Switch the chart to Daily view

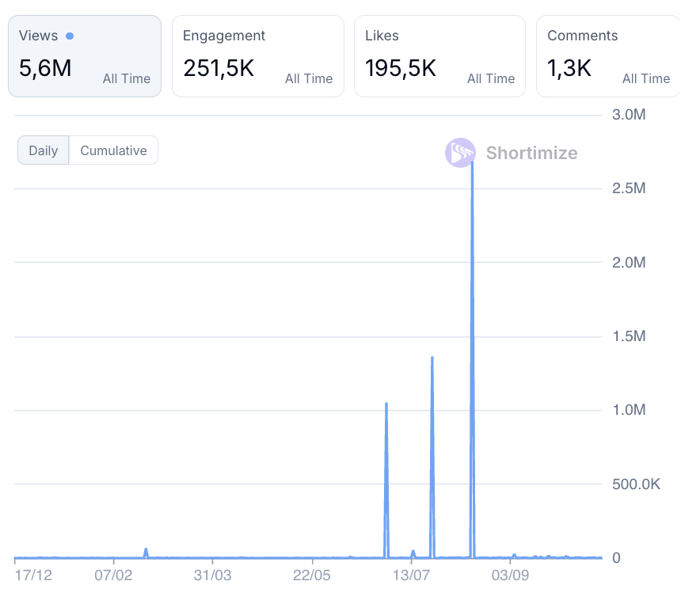pos(44,150)
